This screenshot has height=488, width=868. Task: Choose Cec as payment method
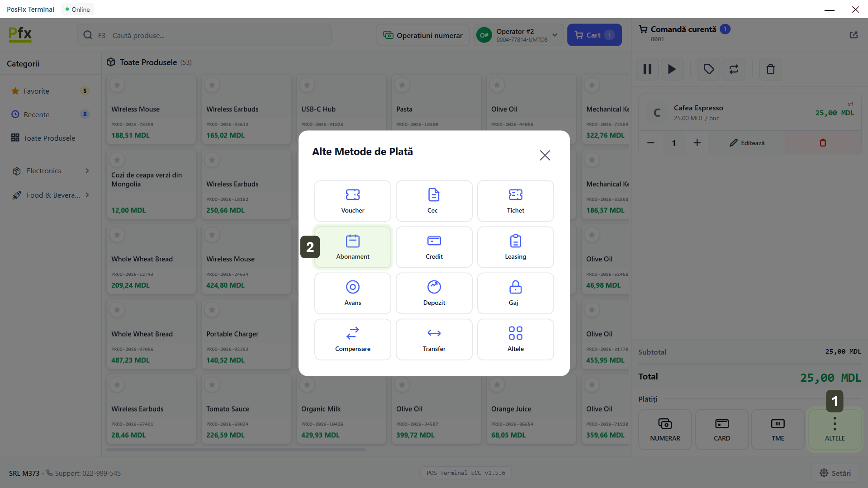pyautogui.click(x=434, y=201)
